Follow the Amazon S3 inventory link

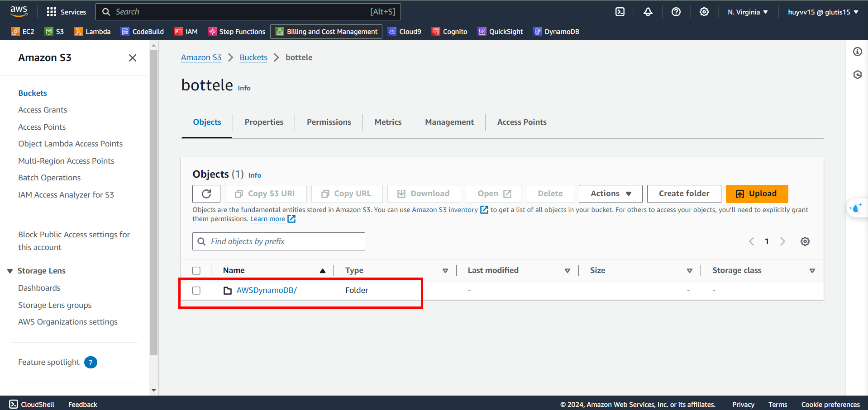tap(450, 210)
